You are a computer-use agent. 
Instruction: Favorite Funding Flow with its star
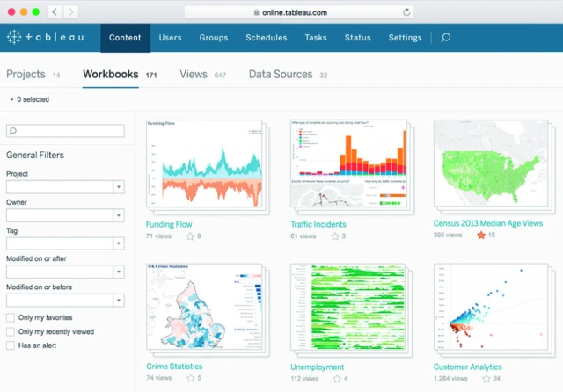190,236
